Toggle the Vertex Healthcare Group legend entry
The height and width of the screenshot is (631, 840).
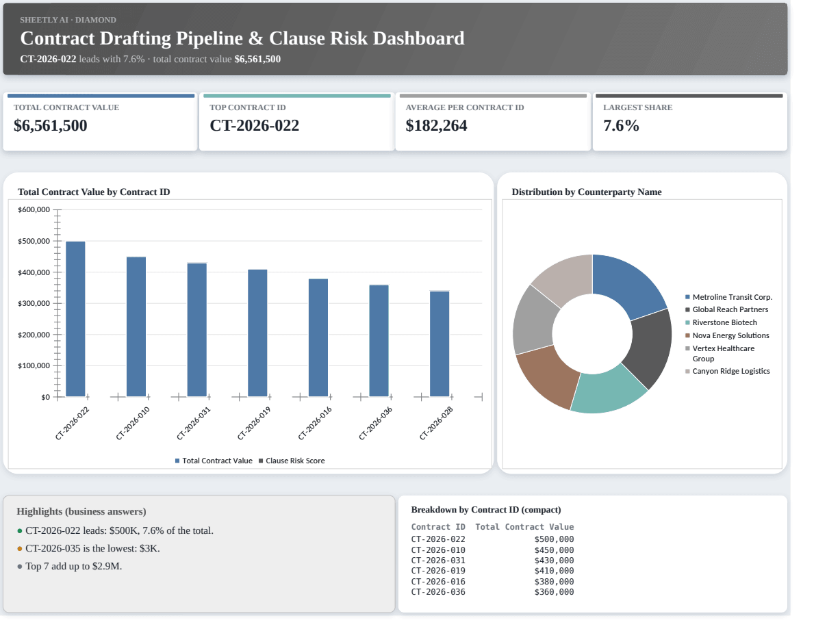tap(720, 353)
